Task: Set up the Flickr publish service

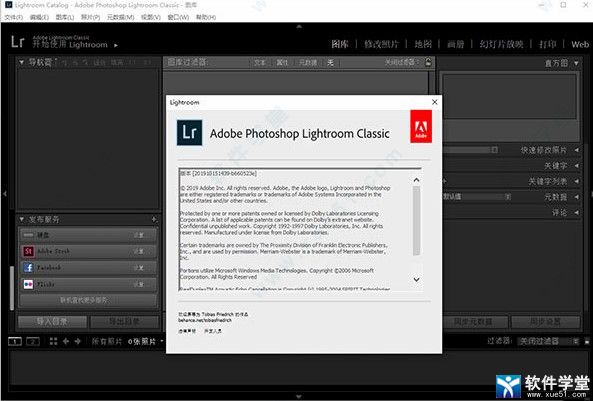Action: point(138,284)
